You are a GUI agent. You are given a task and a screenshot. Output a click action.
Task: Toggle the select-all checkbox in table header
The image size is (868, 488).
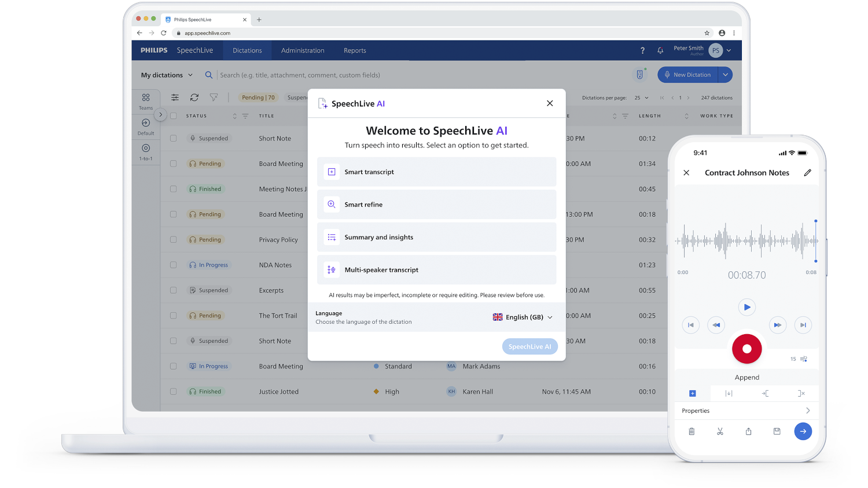tap(174, 116)
